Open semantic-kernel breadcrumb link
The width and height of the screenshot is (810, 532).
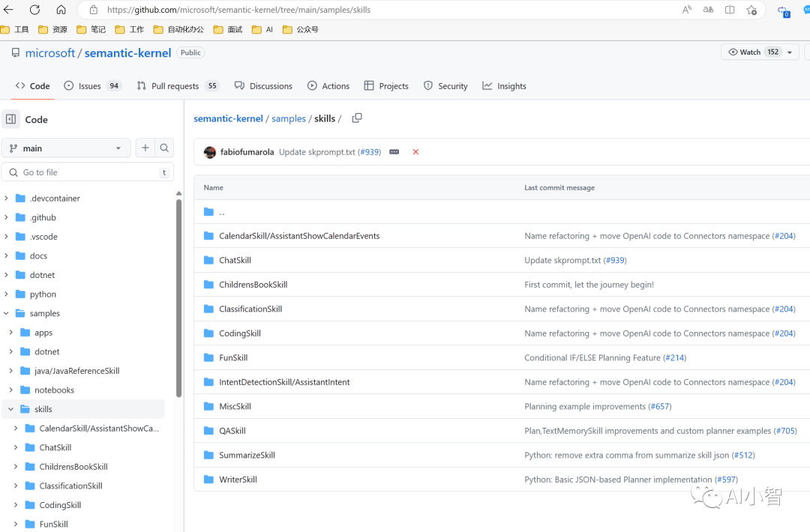coord(228,118)
